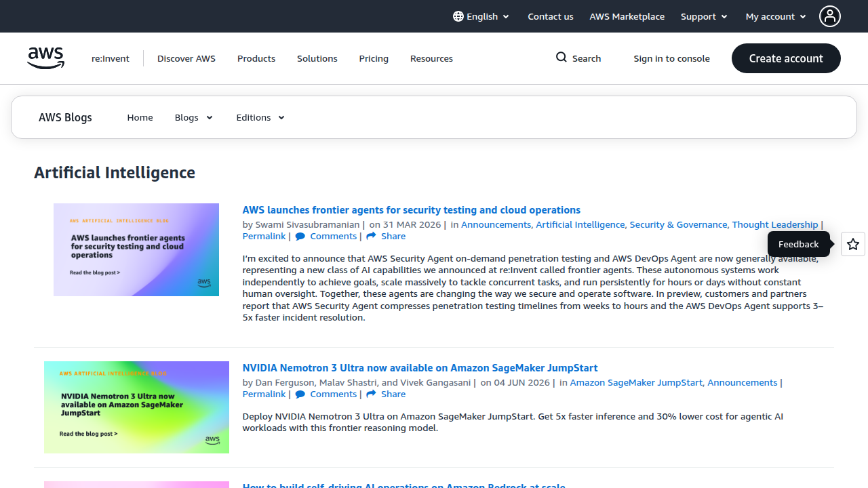Click the frontier agents post thumbnail image
868x488 pixels.
136,249
